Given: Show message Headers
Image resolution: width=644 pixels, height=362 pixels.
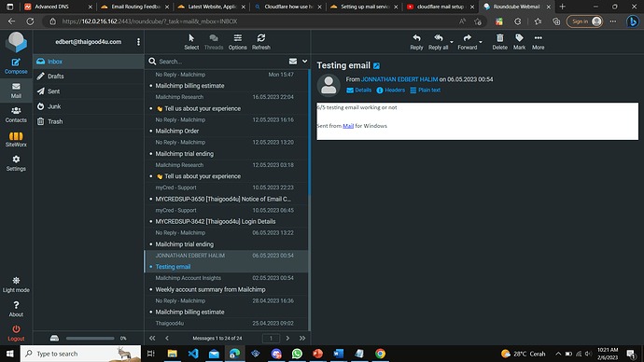Looking at the screenshot, I should click(390, 90).
